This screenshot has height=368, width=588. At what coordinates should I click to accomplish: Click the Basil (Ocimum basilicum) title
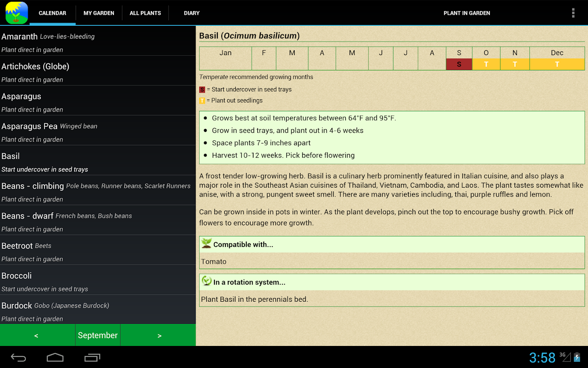[249, 36]
